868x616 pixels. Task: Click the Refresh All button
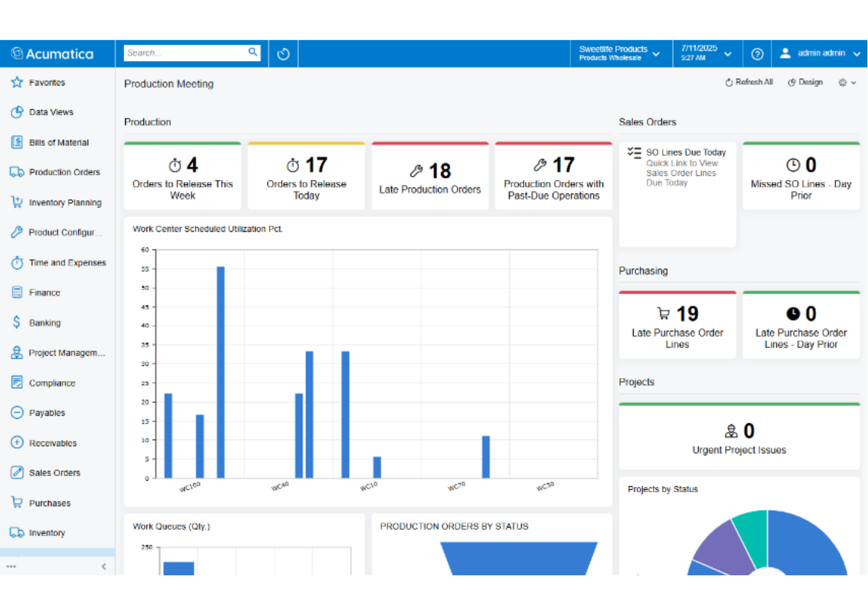[x=749, y=82]
